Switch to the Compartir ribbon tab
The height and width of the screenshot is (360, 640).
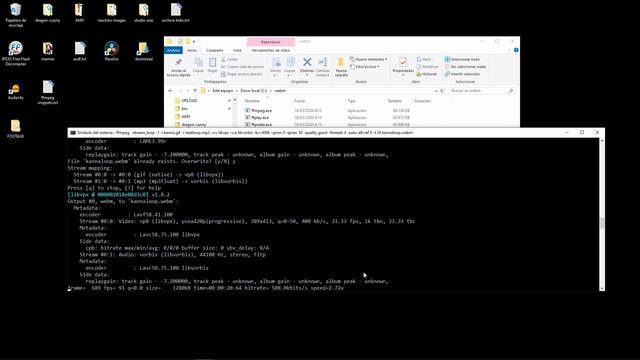coord(215,50)
